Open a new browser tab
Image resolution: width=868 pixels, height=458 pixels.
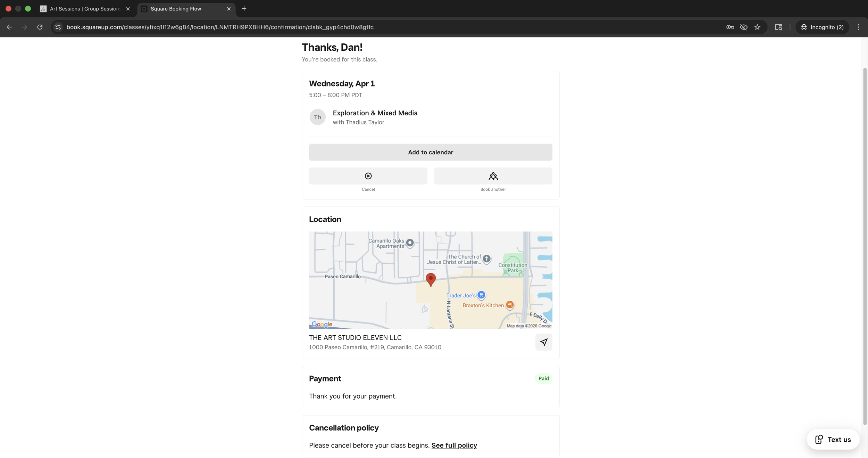244,9
